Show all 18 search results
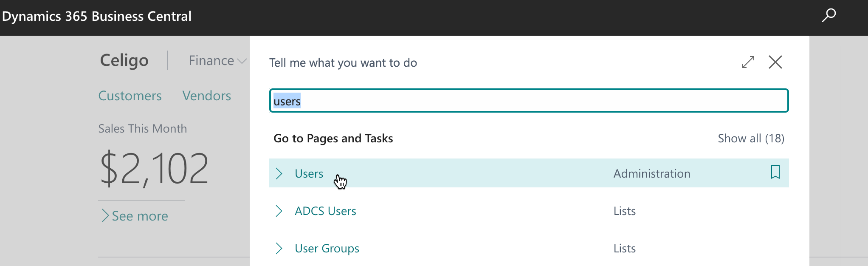This screenshot has height=266, width=868. tap(751, 138)
